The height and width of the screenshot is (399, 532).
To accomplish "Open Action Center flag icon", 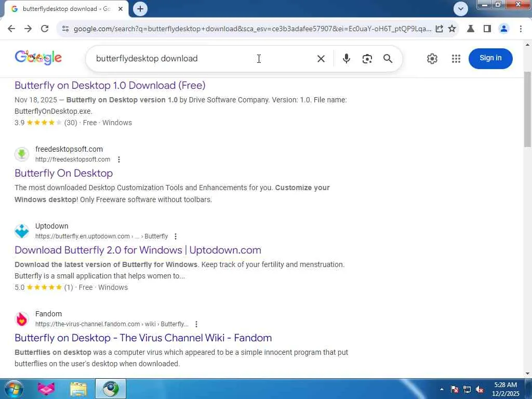I will tap(454, 389).
